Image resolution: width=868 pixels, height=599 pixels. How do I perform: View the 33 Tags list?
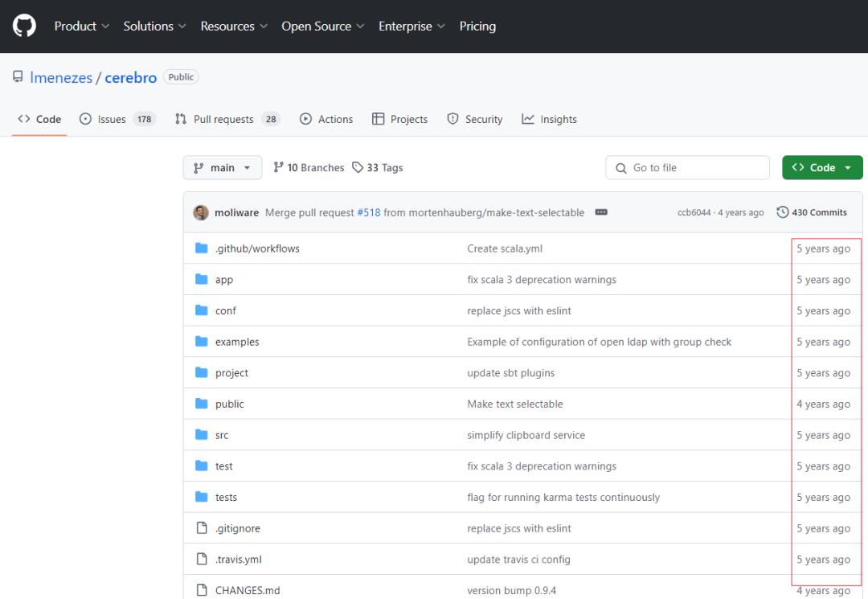[x=378, y=168]
